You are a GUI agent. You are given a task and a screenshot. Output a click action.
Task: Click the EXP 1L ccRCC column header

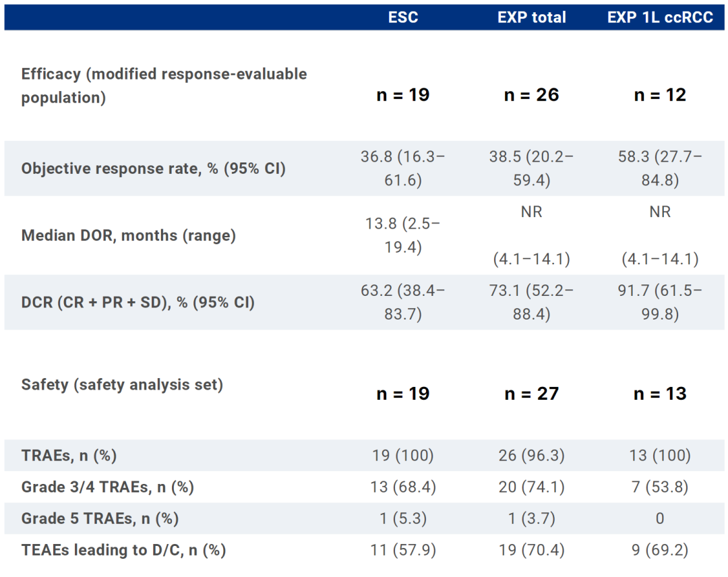click(660, 18)
